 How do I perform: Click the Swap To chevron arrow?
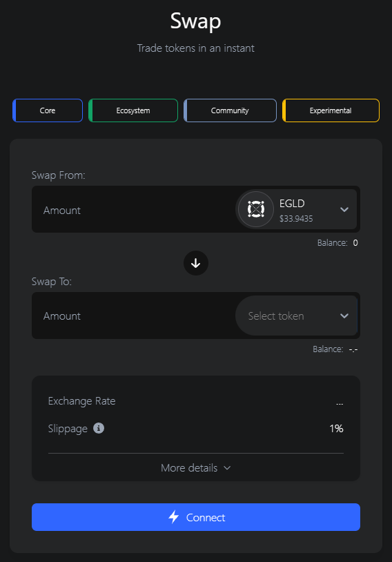tap(344, 316)
